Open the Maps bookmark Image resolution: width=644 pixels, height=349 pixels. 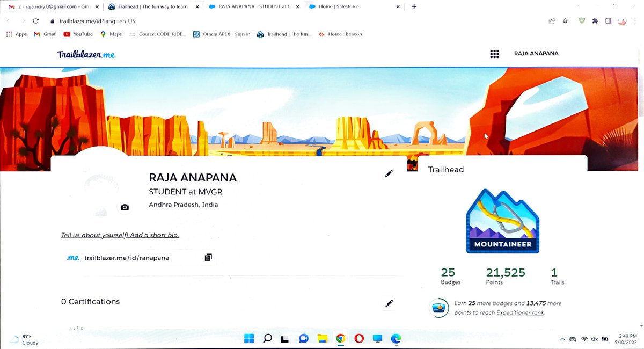[111, 34]
